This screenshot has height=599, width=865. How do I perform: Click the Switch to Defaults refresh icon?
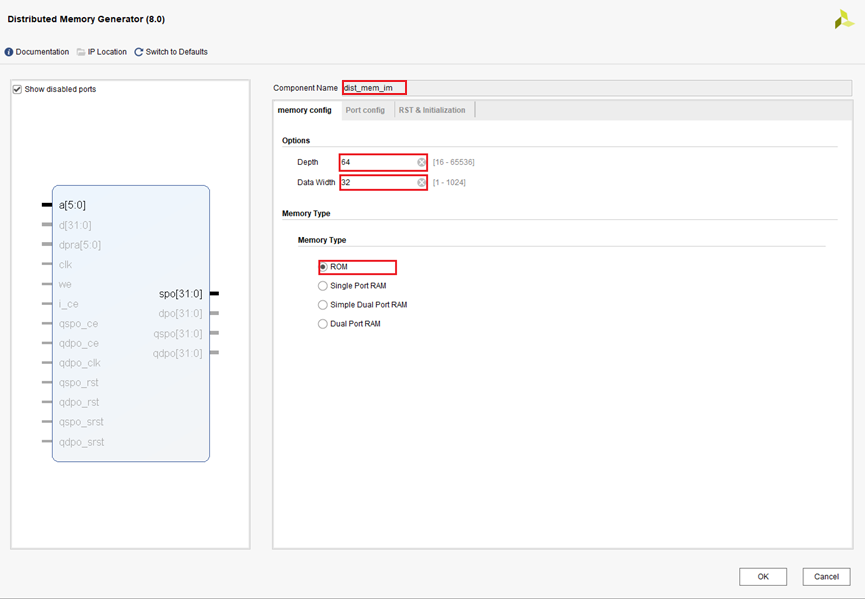pyautogui.click(x=139, y=52)
